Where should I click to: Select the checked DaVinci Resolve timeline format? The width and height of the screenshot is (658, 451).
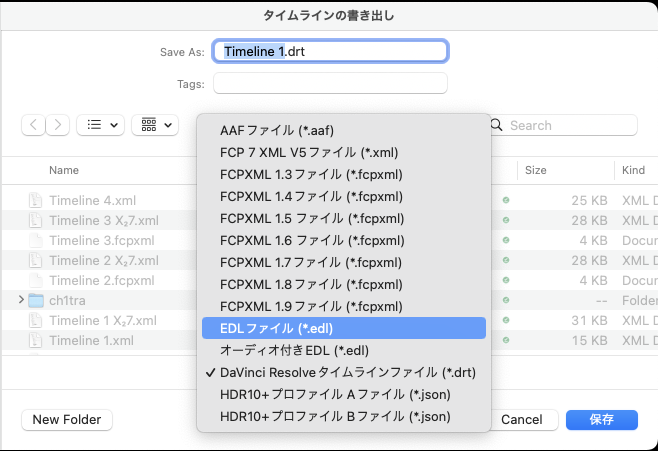click(x=348, y=372)
